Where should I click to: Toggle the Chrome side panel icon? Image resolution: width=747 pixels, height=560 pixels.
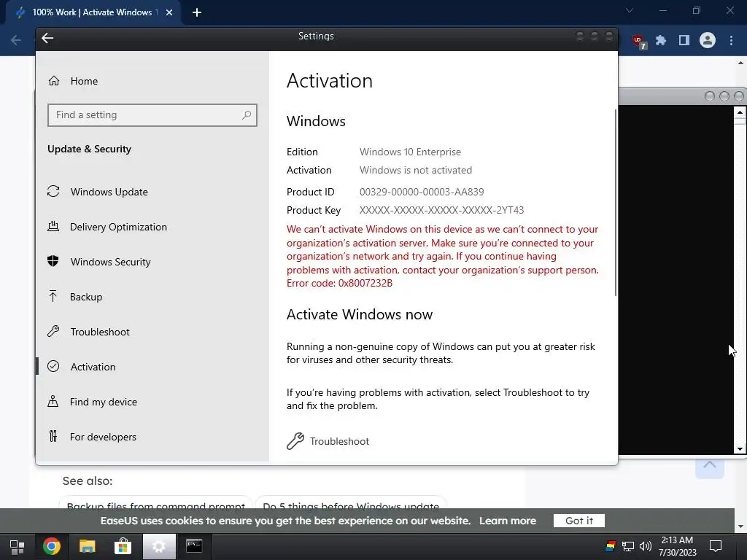click(684, 41)
